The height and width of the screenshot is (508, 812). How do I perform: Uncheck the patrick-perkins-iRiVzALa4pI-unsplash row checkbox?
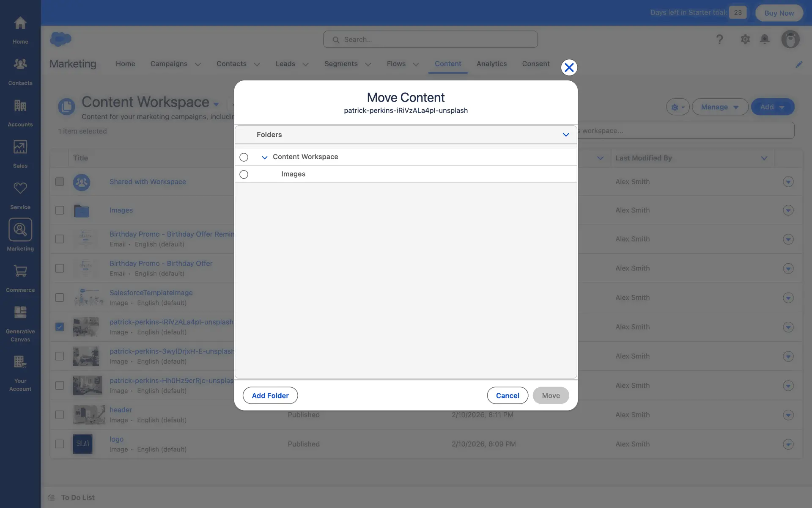[x=60, y=327]
